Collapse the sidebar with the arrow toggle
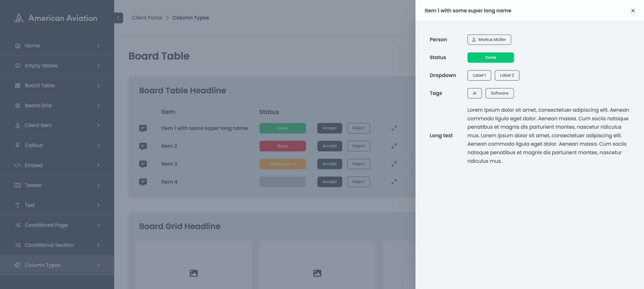 click(x=118, y=18)
